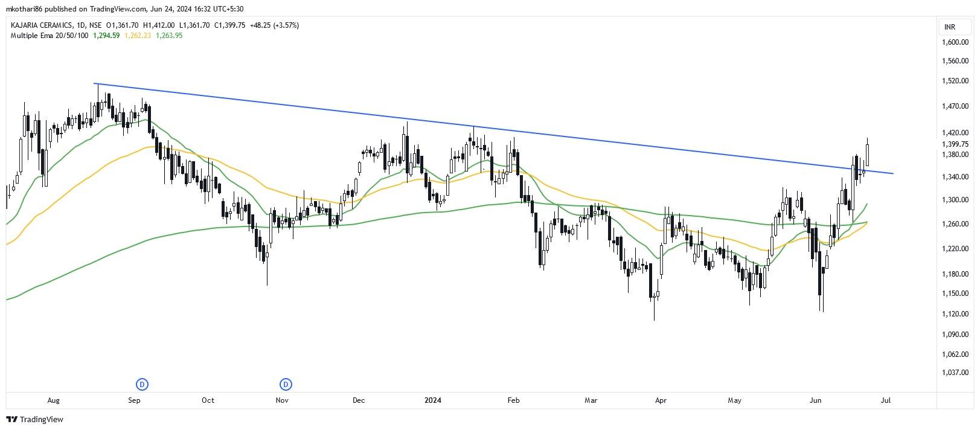Open the INR currency selector
Viewport: 980px width, 430px height.
[949, 27]
